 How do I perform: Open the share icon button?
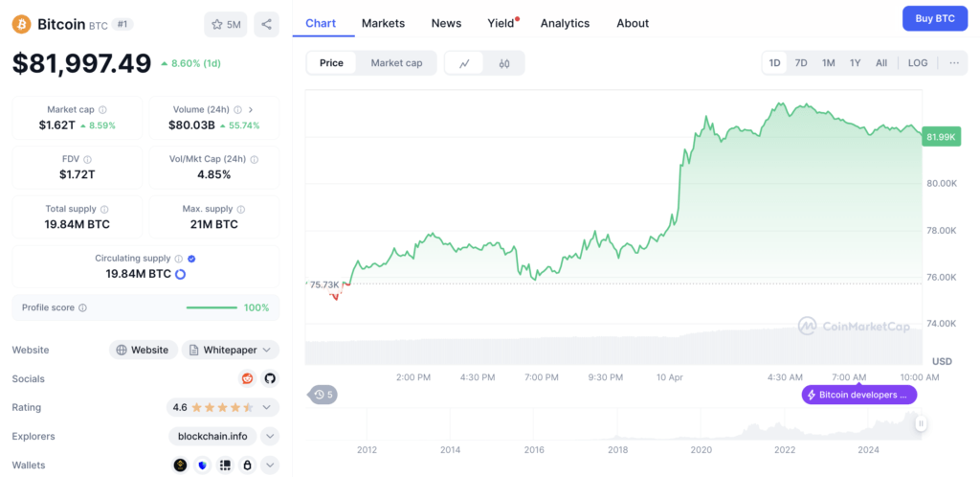click(266, 24)
